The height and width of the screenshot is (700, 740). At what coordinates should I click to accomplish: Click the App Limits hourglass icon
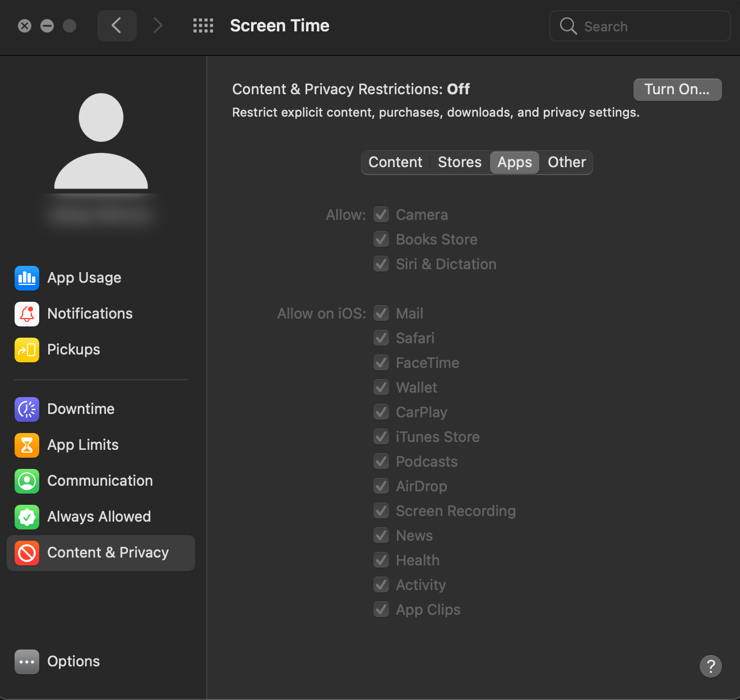[27, 445]
